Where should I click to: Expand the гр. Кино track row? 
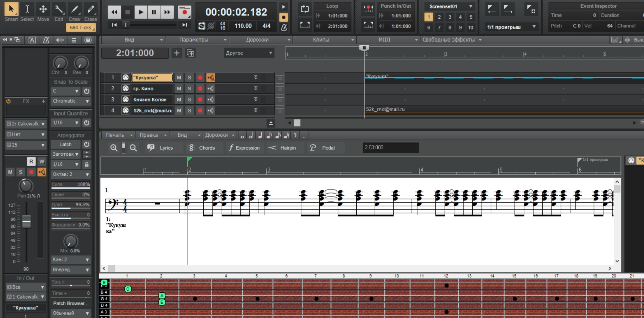click(x=256, y=89)
